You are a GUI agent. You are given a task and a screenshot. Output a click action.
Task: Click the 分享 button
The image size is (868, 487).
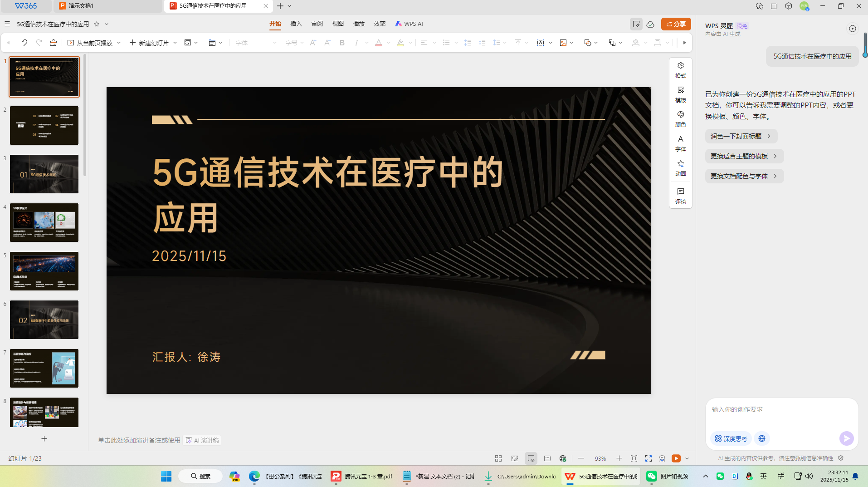pos(676,24)
